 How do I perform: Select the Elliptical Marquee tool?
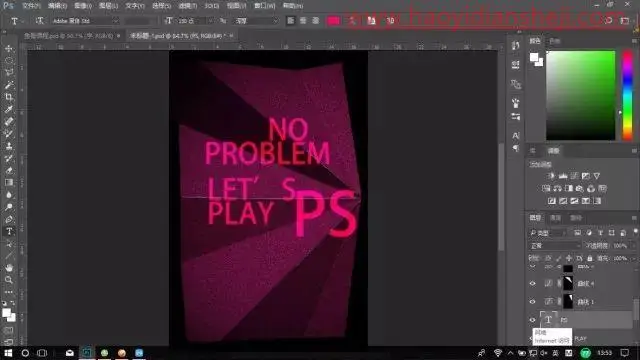tap(9, 60)
